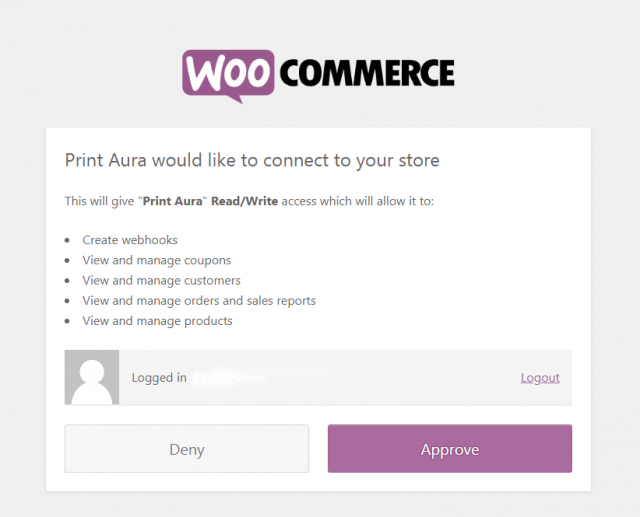Click the Logged in label
The width and height of the screenshot is (640, 517).
(x=159, y=377)
